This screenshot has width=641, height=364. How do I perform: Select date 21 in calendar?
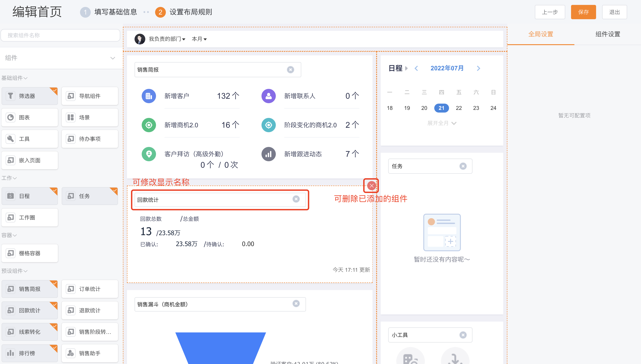click(x=441, y=108)
